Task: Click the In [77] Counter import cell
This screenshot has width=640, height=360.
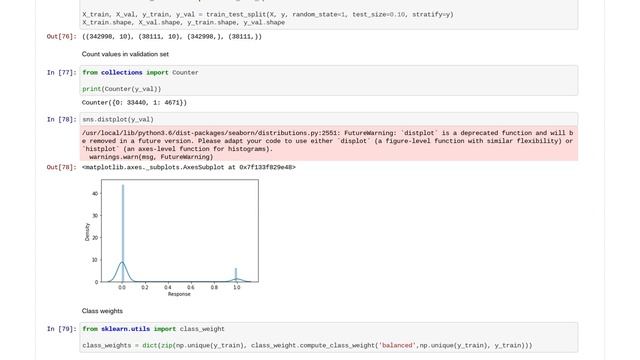Action: [x=329, y=80]
